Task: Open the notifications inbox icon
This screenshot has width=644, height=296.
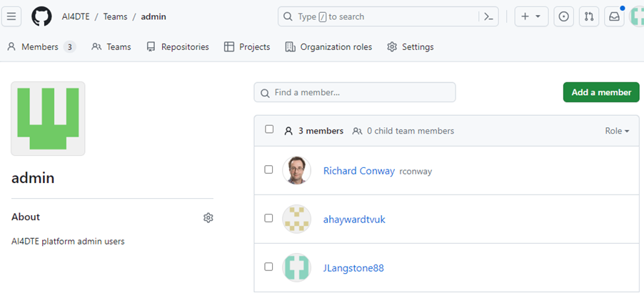Action: (x=614, y=16)
